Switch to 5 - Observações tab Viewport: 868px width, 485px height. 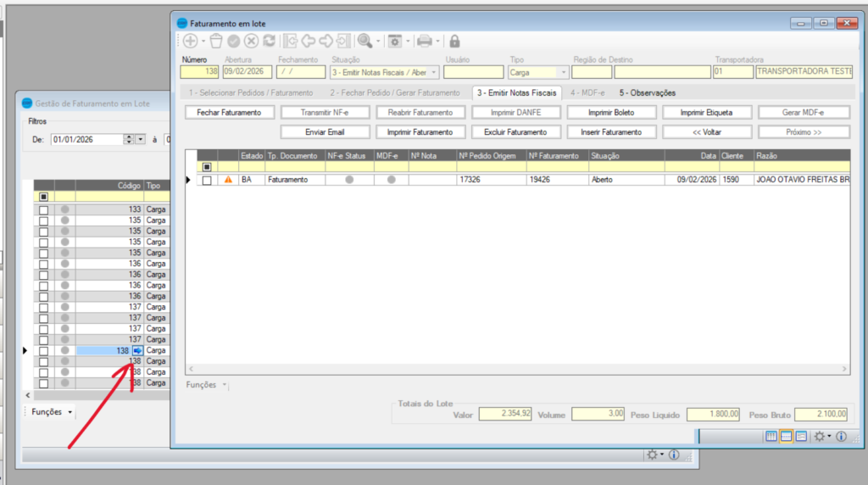(x=647, y=92)
